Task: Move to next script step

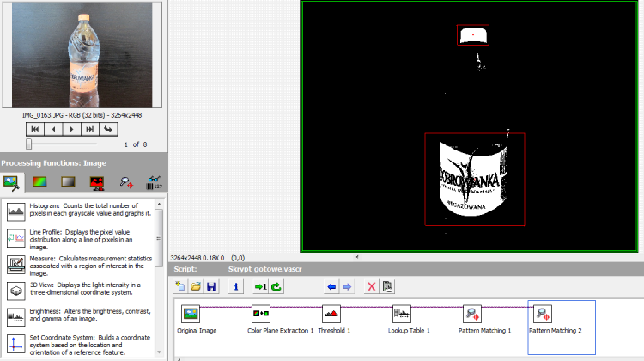Action: click(x=347, y=286)
